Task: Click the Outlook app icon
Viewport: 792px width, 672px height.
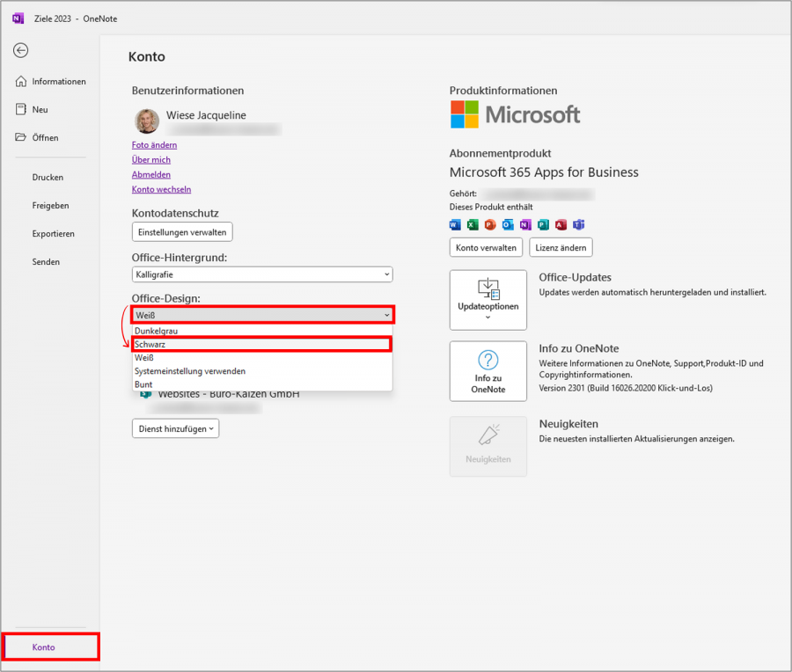Action: [509, 224]
